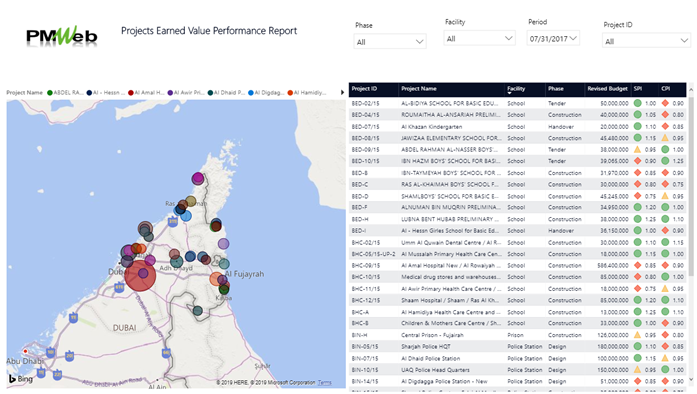Open the Project ID filter dropdown

pyautogui.click(x=647, y=41)
